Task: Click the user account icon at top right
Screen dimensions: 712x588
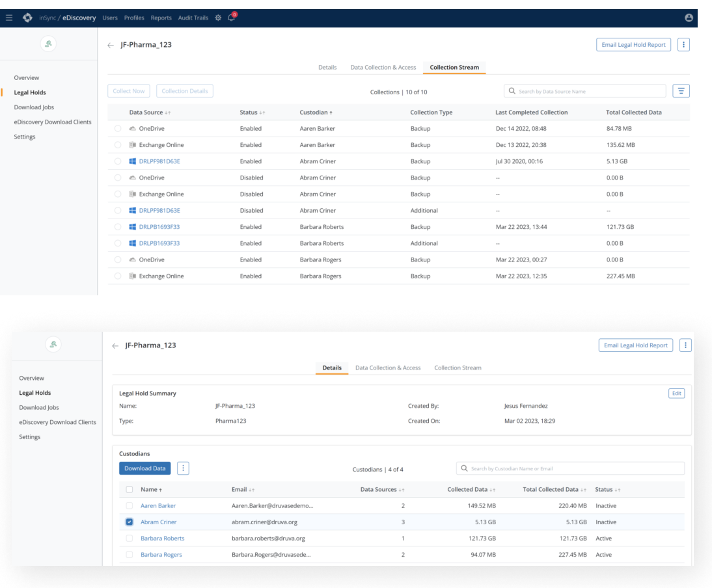Action: (x=689, y=18)
